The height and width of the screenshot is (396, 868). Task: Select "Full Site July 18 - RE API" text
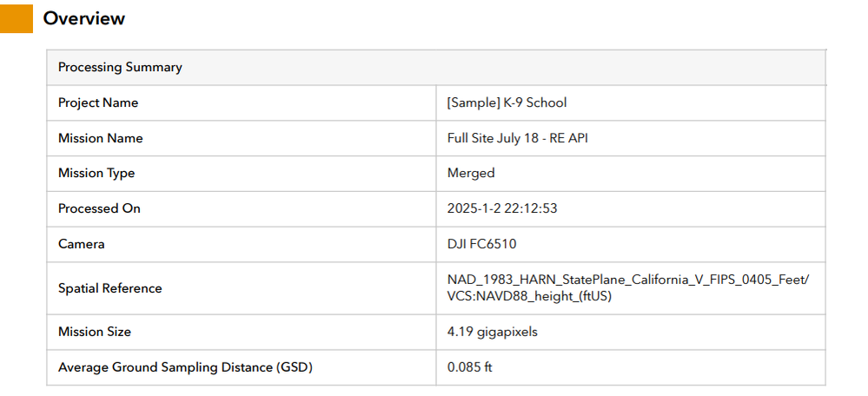(x=520, y=138)
